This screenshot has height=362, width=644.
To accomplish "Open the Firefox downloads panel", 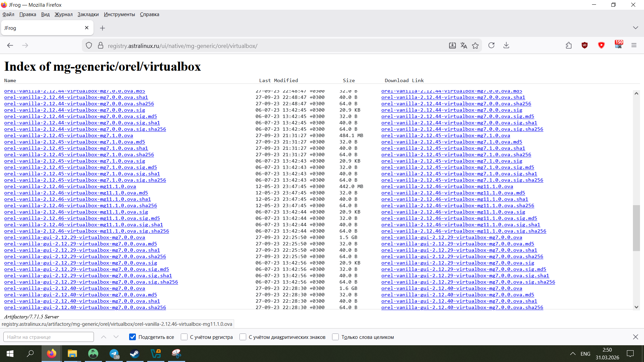I will coord(506,46).
